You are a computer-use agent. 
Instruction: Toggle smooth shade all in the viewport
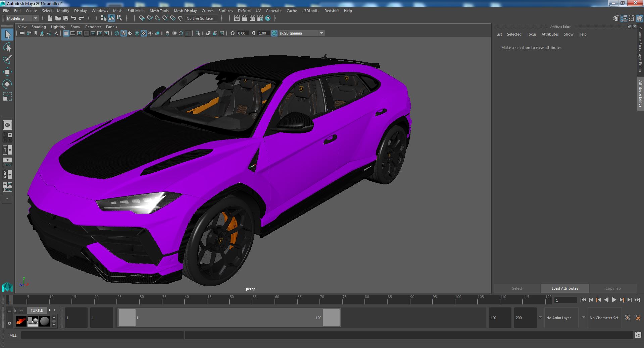[123, 33]
